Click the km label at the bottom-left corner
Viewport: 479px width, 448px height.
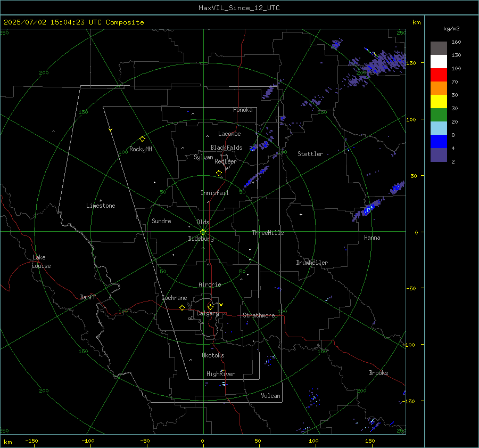point(7,442)
